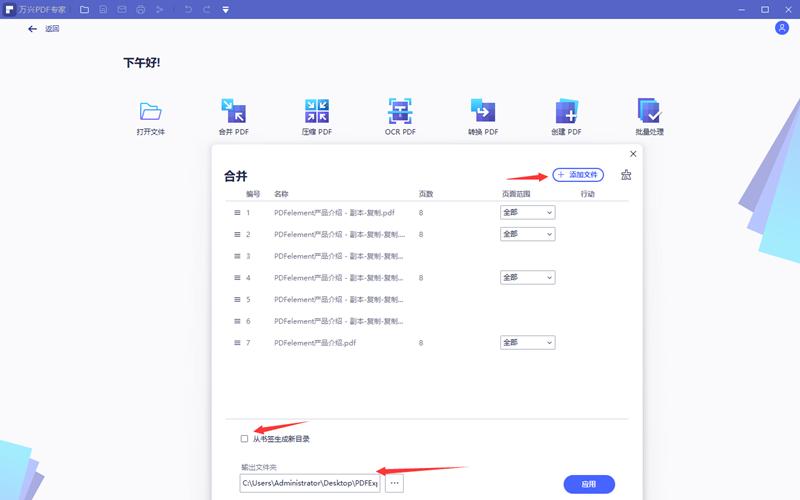The height and width of the screenshot is (500, 800).
Task: Click the clear list broom icon
Action: 626,175
